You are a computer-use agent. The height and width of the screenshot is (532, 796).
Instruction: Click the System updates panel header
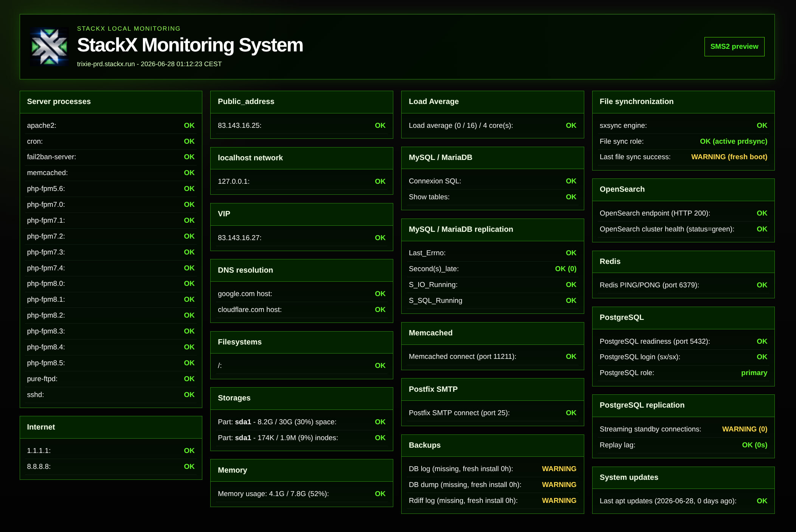(x=683, y=478)
